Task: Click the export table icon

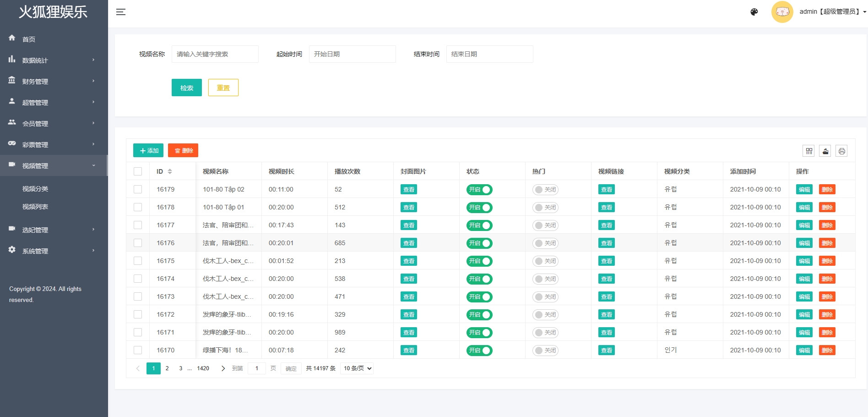Action: [825, 151]
